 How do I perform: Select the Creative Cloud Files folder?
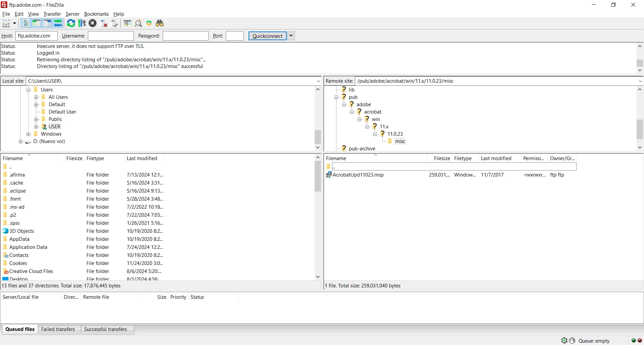point(31,271)
